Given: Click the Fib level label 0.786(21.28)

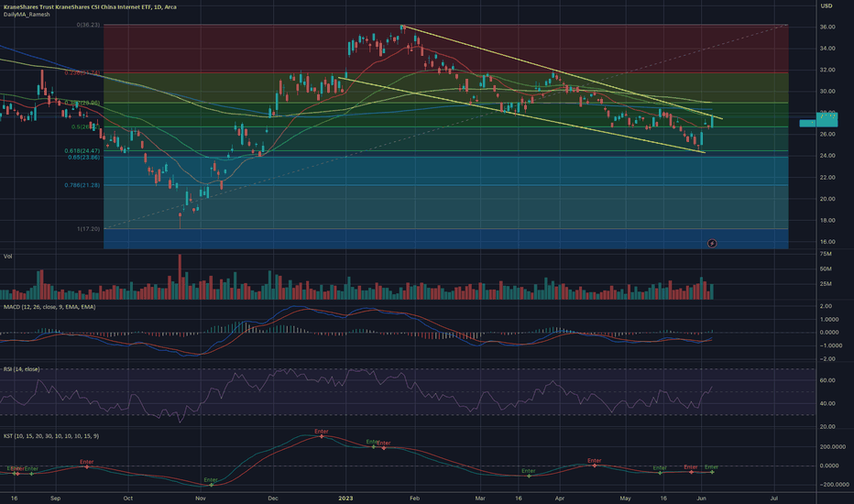Looking at the screenshot, I should [82, 185].
